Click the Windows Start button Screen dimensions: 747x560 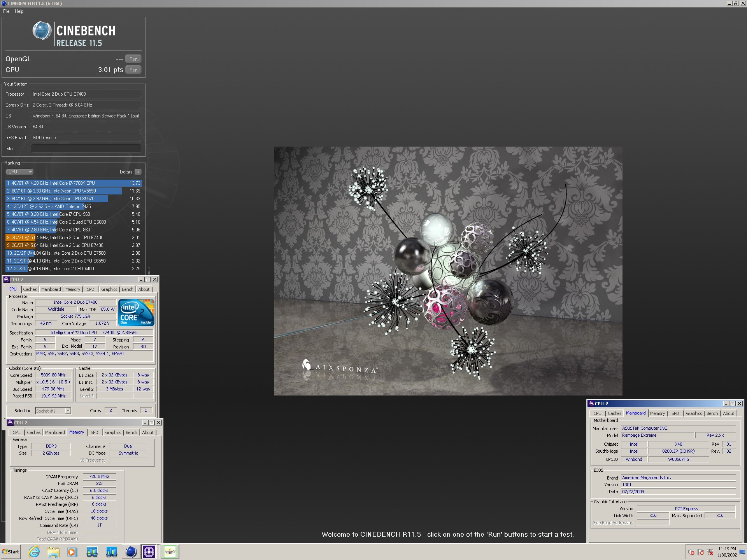[x=11, y=551]
